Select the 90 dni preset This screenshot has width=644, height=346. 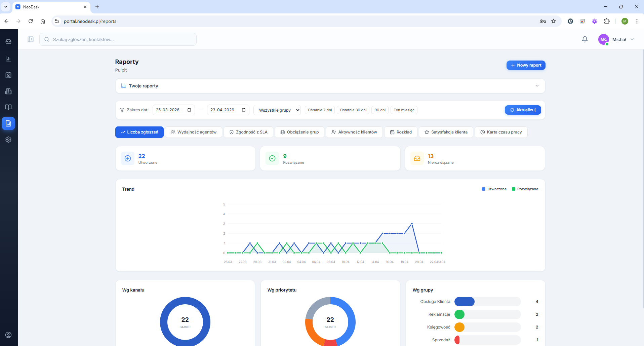tap(380, 110)
